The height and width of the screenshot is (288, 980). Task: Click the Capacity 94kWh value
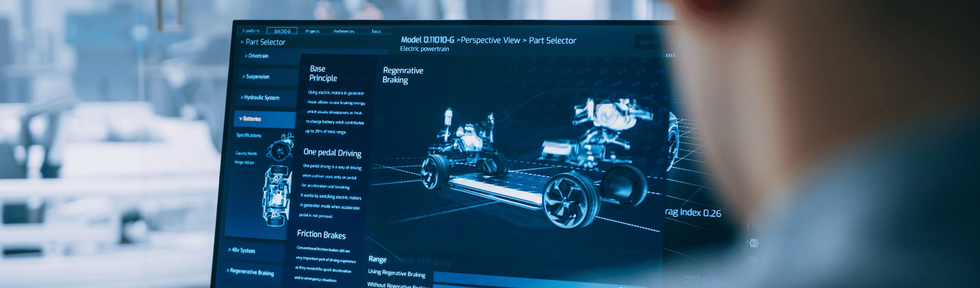tap(246, 153)
